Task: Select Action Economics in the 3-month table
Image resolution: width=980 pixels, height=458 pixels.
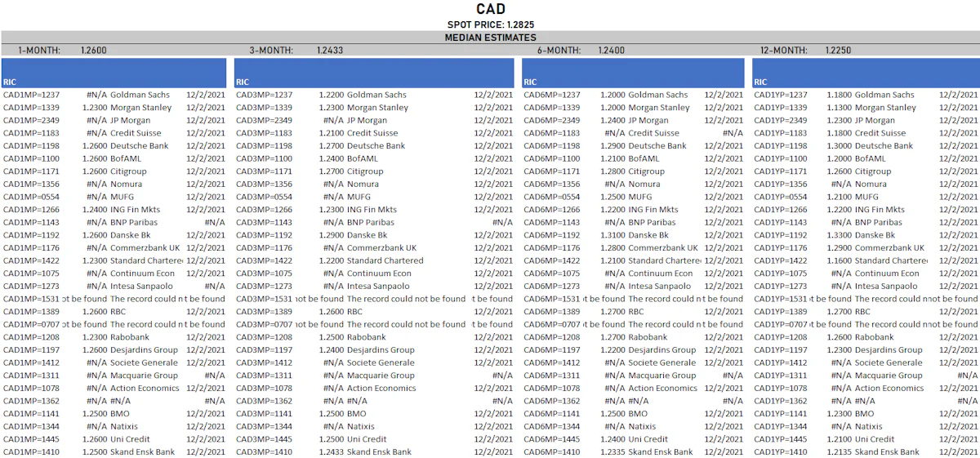Action: pyautogui.click(x=381, y=389)
